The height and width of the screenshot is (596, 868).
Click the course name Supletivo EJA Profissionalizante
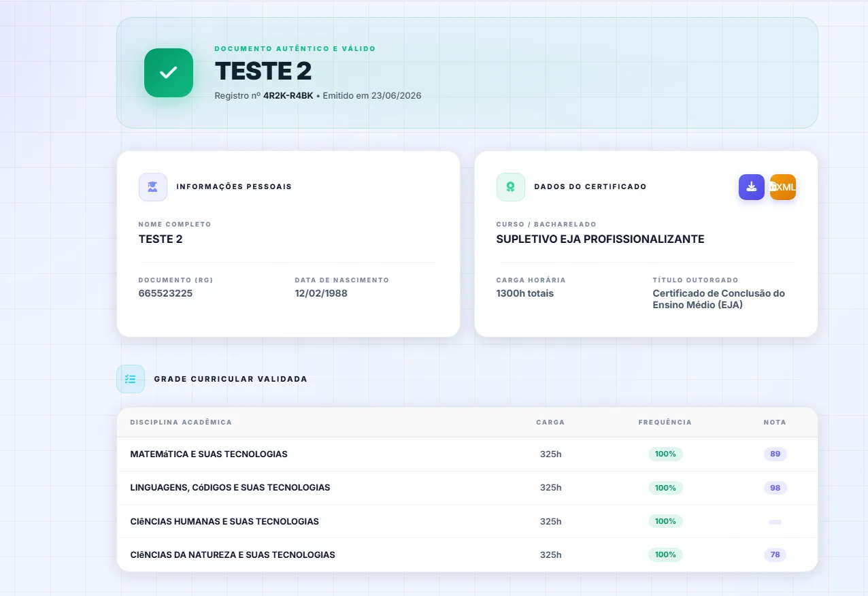coord(601,239)
